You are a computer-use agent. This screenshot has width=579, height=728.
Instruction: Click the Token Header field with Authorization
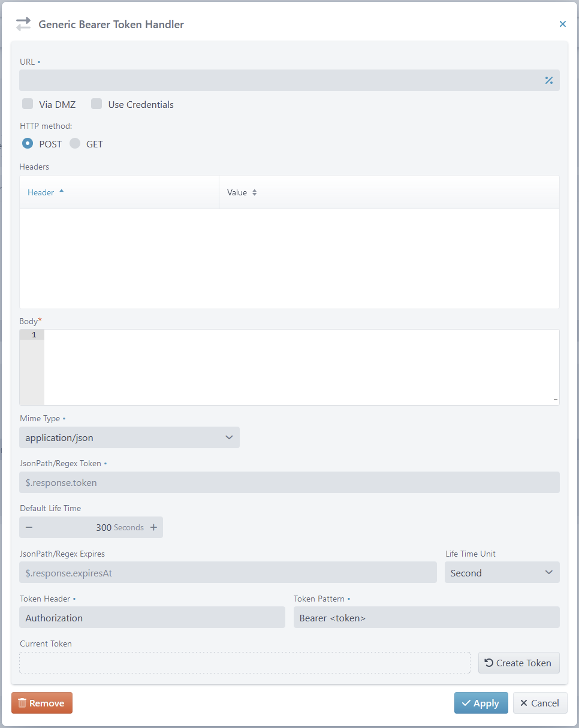coord(152,617)
